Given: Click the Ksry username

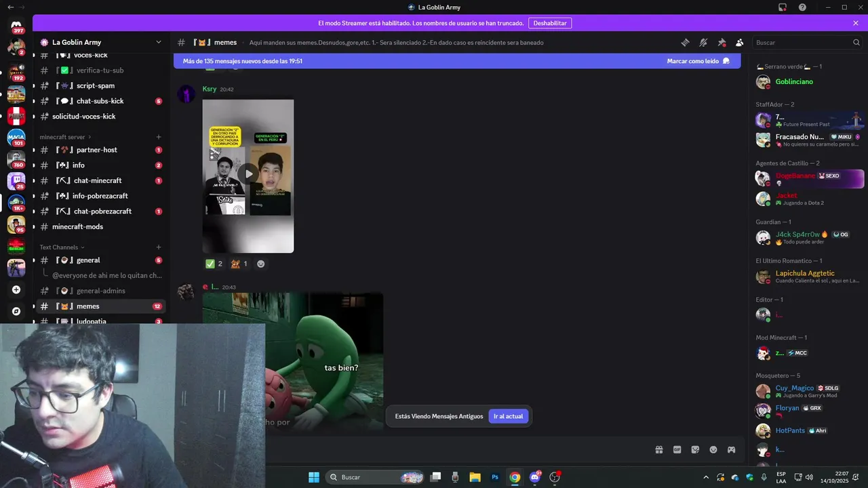Looking at the screenshot, I should click(209, 89).
